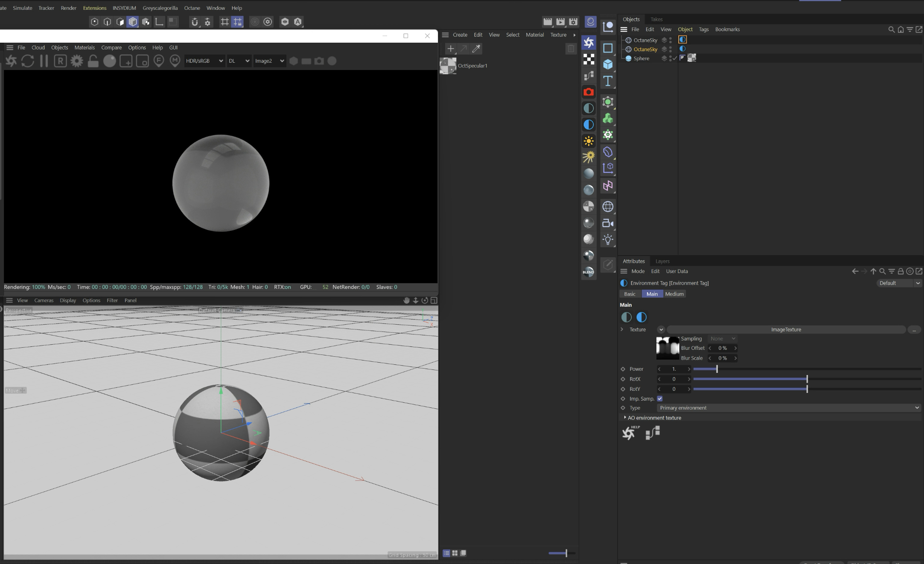924x564 pixels.
Task: Pause the Octane Live Viewer render
Action: pos(44,61)
